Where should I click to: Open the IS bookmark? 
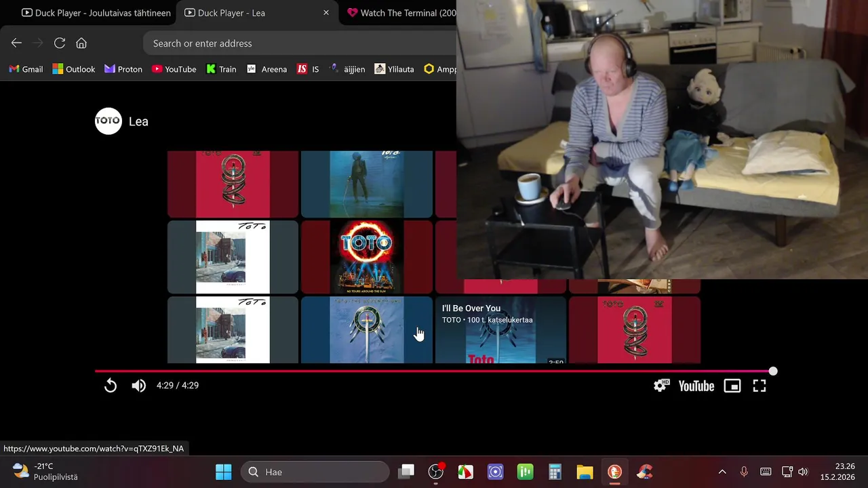pos(308,69)
